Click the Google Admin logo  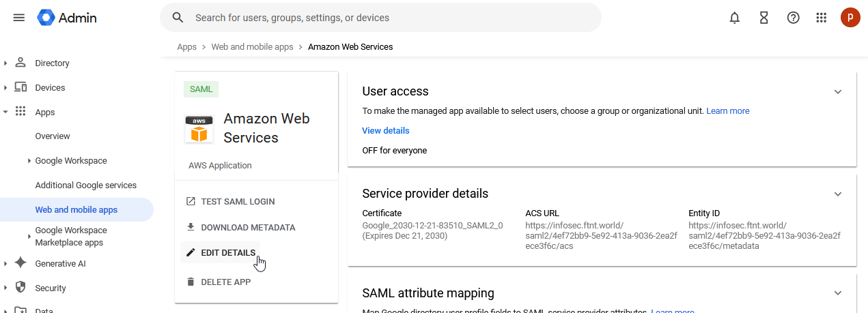click(67, 18)
